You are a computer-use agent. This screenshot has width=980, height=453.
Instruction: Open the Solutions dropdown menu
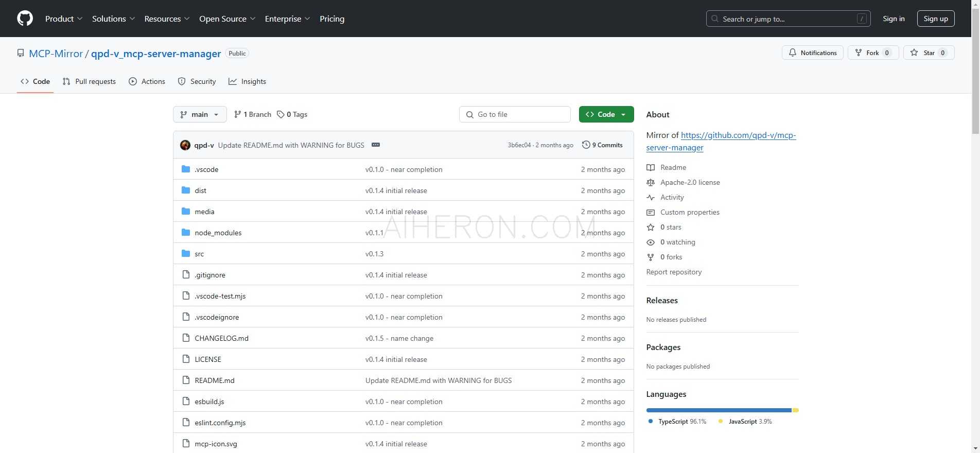click(x=114, y=19)
